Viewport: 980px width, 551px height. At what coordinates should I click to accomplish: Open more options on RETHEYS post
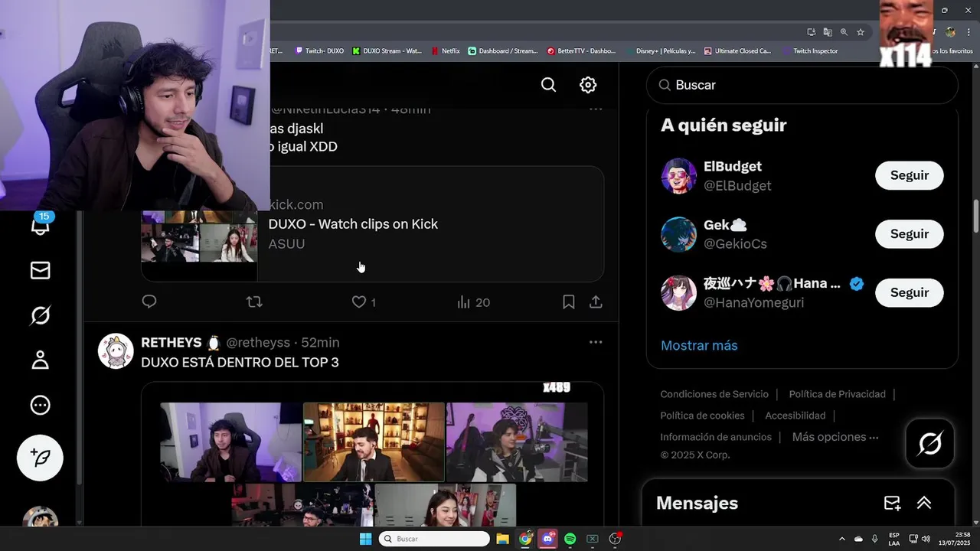[x=596, y=342]
